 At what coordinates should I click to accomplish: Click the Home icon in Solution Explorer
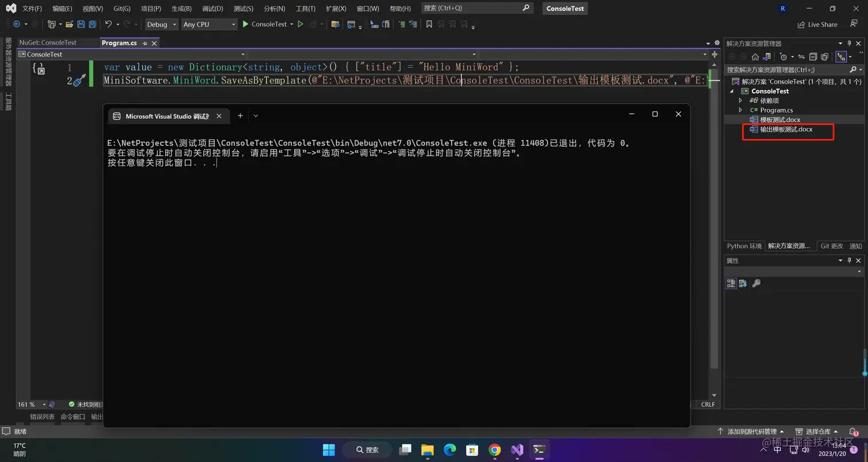tap(755, 57)
